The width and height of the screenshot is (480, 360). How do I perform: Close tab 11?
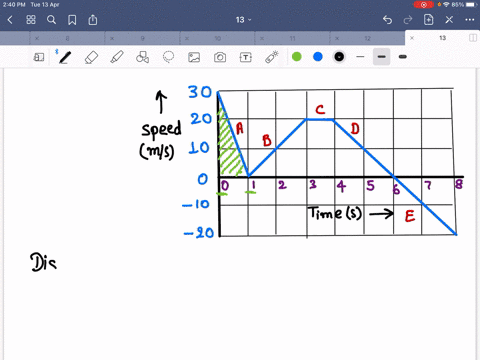click(x=262, y=38)
